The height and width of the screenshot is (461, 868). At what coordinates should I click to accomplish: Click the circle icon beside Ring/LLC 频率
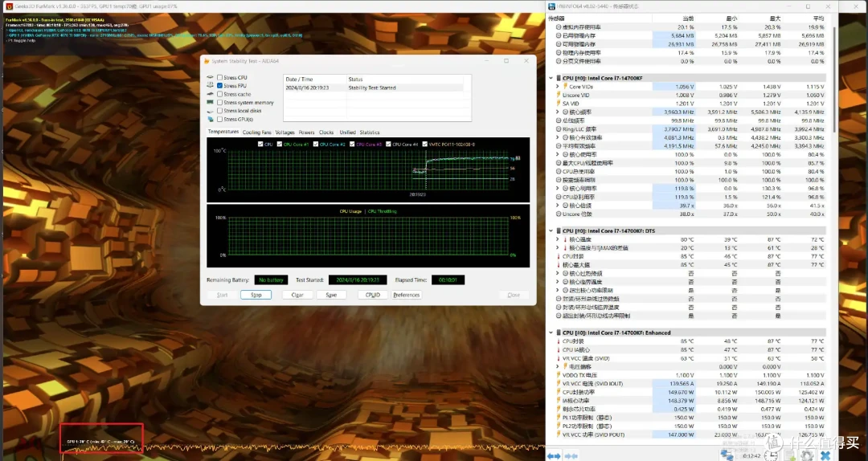pos(559,129)
